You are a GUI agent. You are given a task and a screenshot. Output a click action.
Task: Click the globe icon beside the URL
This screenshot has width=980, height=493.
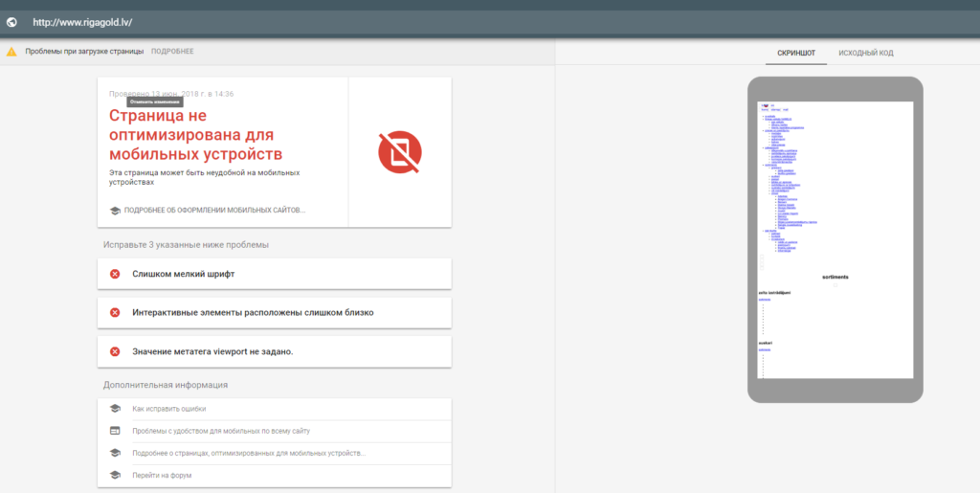coord(12,21)
